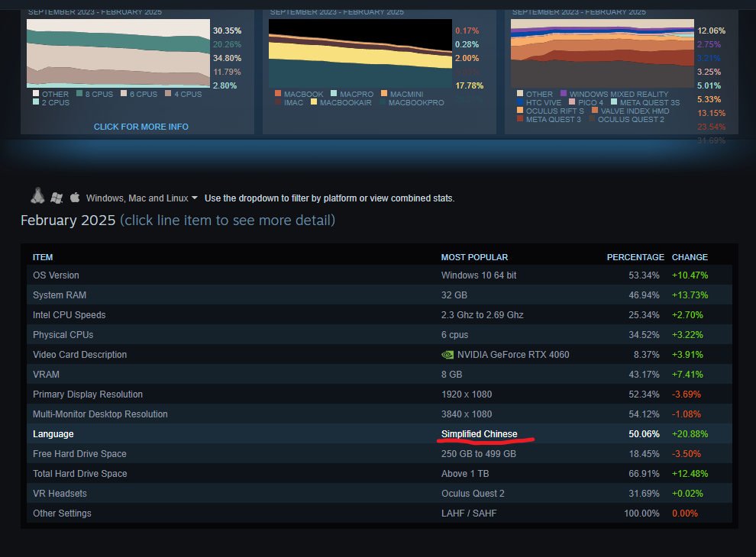Click the Apple logo platform icon
The width and height of the screenshot is (756, 557).
[x=75, y=197]
